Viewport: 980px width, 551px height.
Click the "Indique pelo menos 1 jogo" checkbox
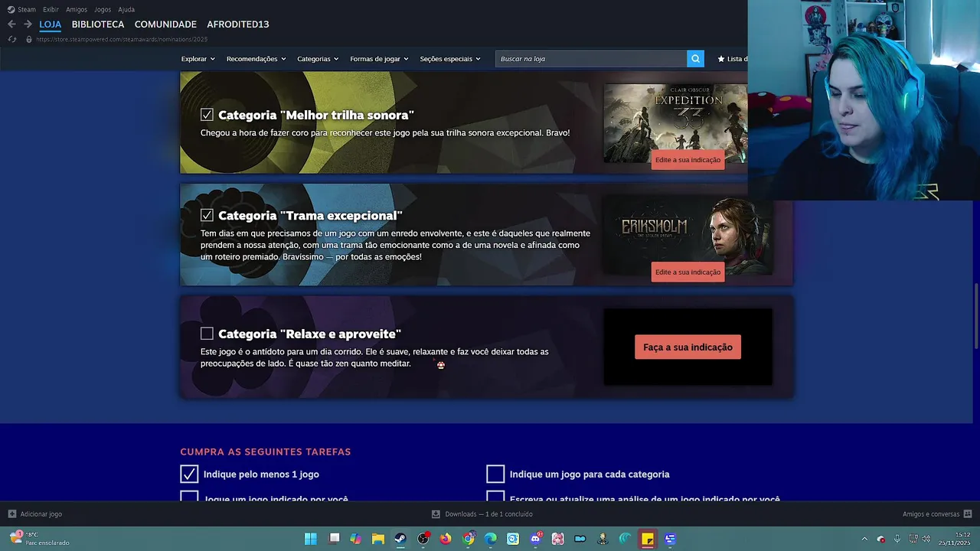[x=189, y=474]
